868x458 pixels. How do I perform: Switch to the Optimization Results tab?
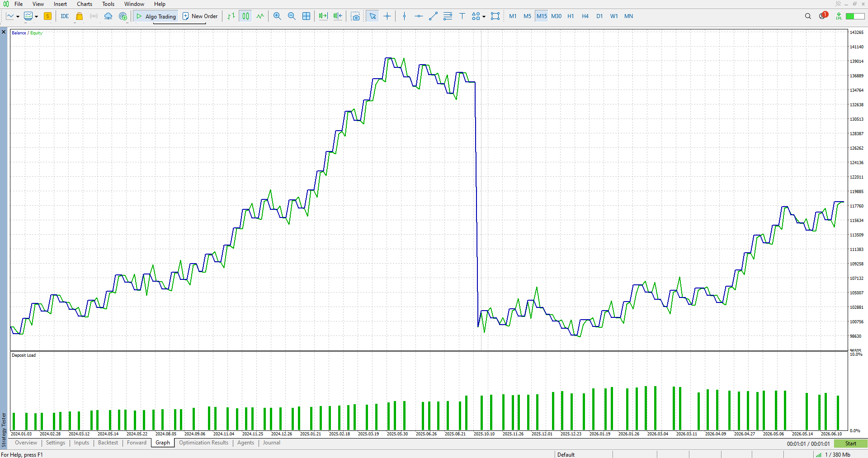click(203, 443)
